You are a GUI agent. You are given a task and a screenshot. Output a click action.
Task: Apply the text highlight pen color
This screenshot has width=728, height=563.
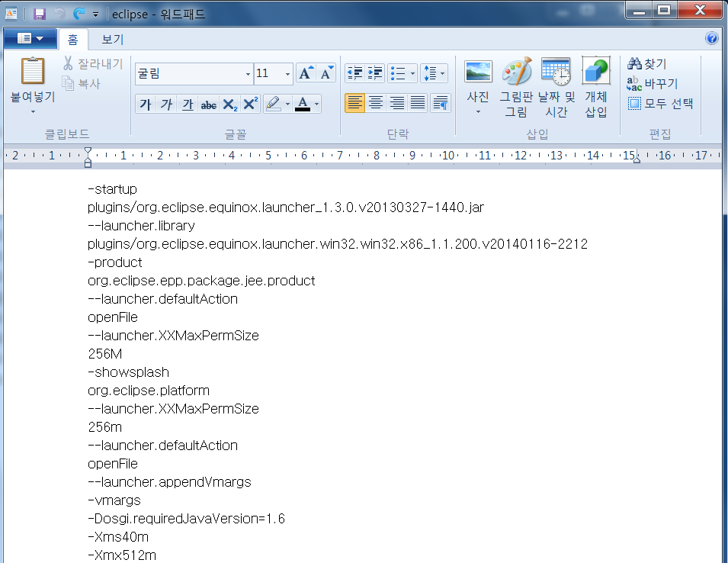point(274,104)
